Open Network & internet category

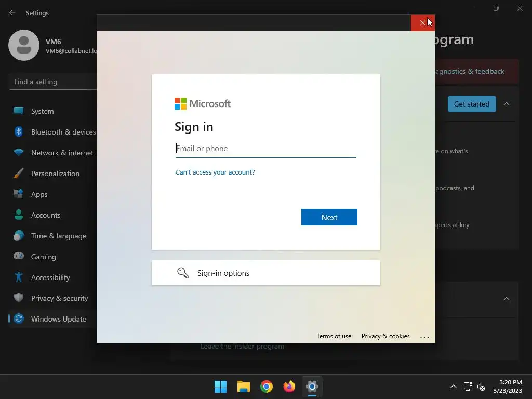[52, 153]
